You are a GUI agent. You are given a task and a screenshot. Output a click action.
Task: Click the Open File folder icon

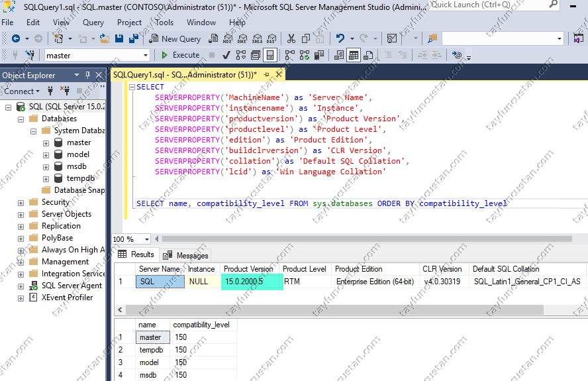105,38
